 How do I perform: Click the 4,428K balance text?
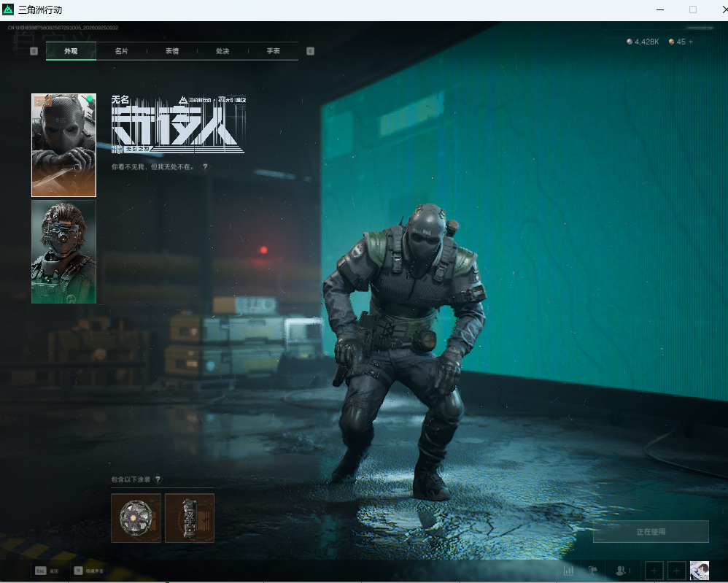(647, 42)
